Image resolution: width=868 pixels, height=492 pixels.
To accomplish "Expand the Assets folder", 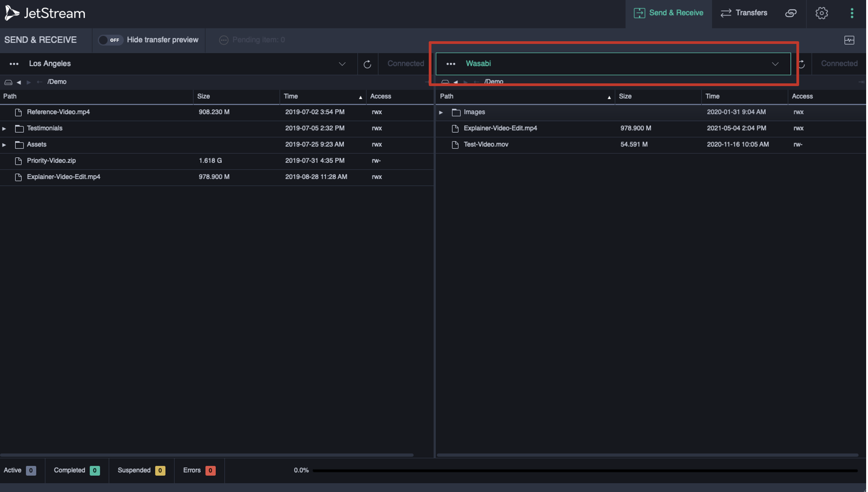I will tap(4, 145).
